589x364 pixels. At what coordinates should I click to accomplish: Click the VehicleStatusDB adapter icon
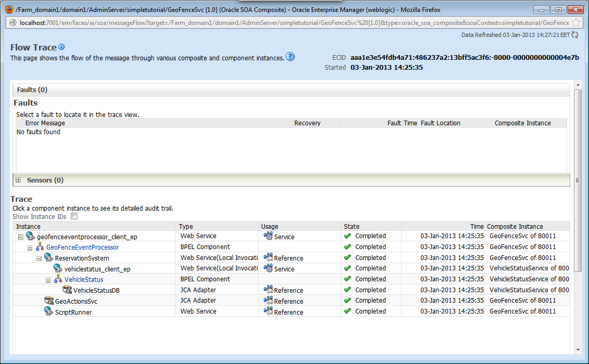[67, 290]
